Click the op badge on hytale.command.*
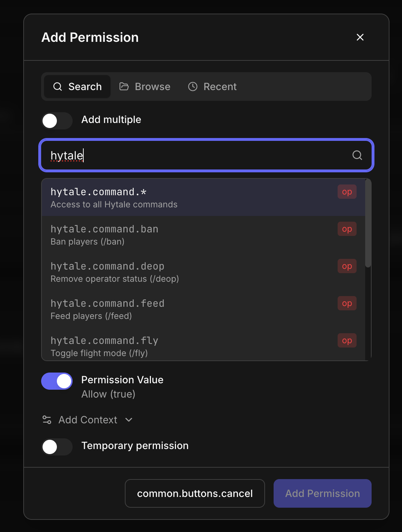The width and height of the screenshot is (402, 532). pyautogui.click(x=347, y=192)
